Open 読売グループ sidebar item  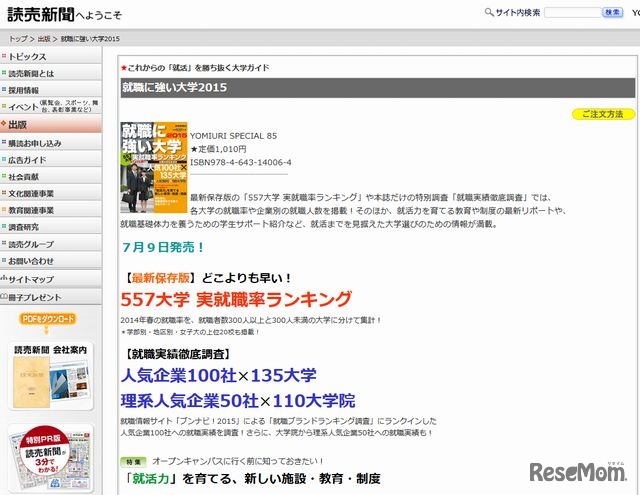pyautogui.click(x=51, y=244)
